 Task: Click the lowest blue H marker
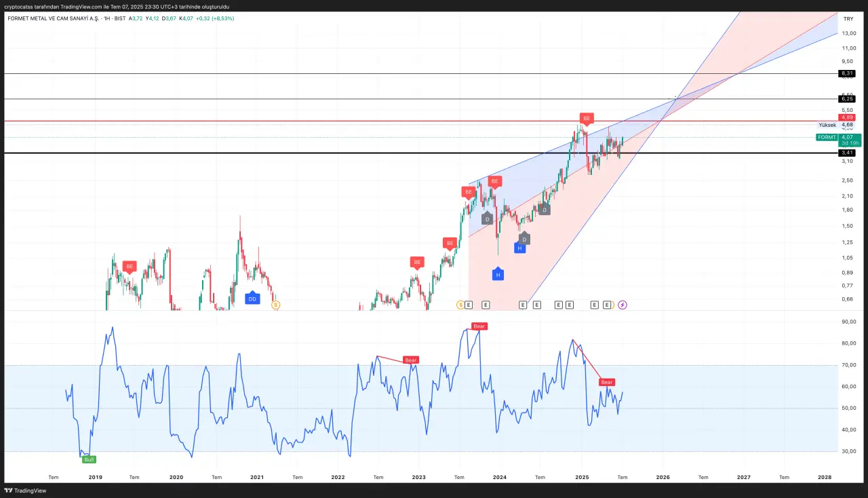(x=498, y=275)
